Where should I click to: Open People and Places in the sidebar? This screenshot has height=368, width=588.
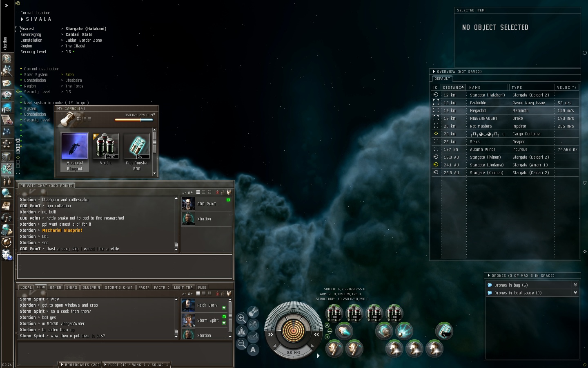click(7, 70)
